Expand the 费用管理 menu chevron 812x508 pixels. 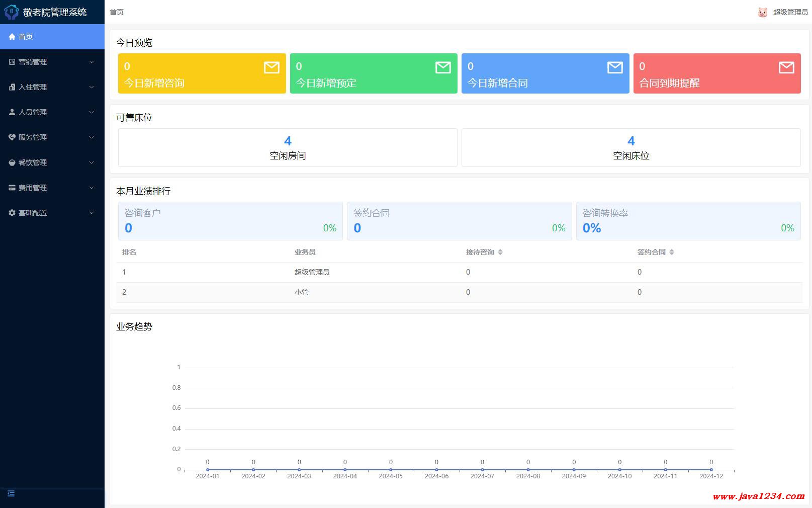click(92, 188)
